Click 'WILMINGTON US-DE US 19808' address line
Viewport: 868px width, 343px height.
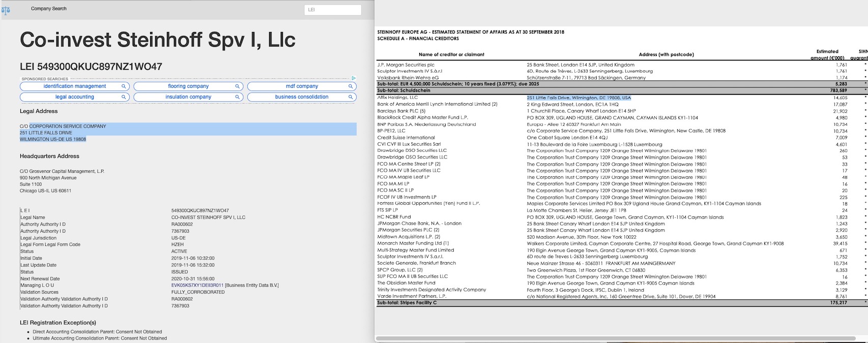pos(53,139)
